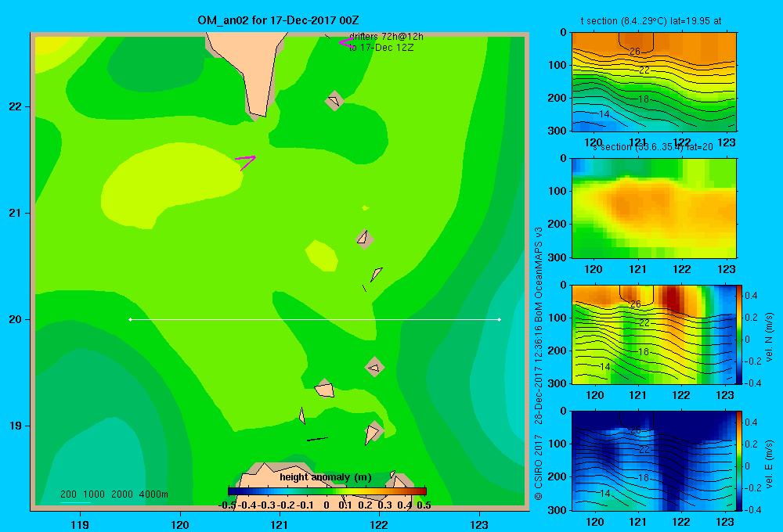Click the longitude label 123 under the main map
The width and height of the screenshot is (783, 532).
coord(479,524)
